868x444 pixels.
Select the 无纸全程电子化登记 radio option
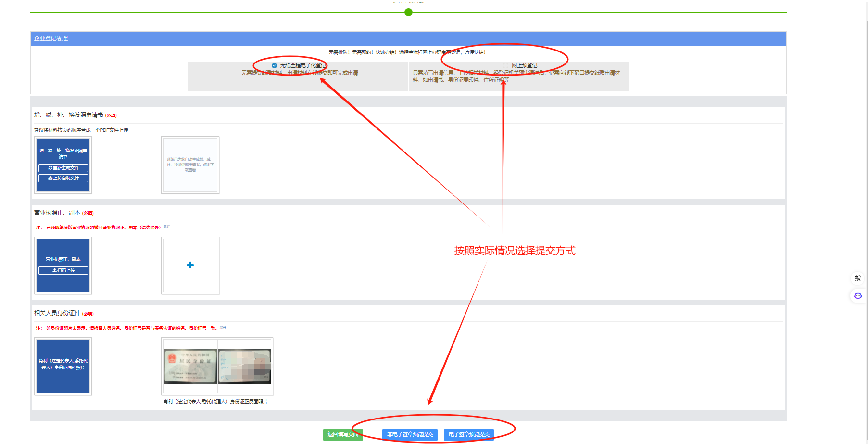point(274,65)
